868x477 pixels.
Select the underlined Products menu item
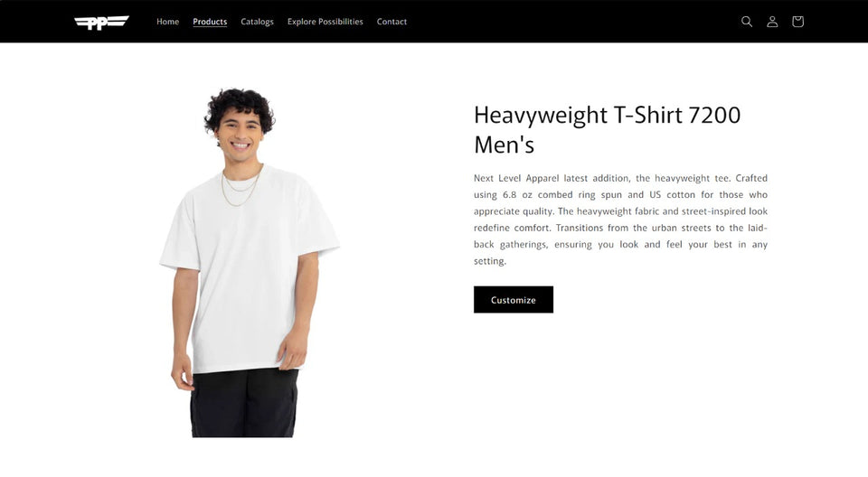click(x=210, y=22)
